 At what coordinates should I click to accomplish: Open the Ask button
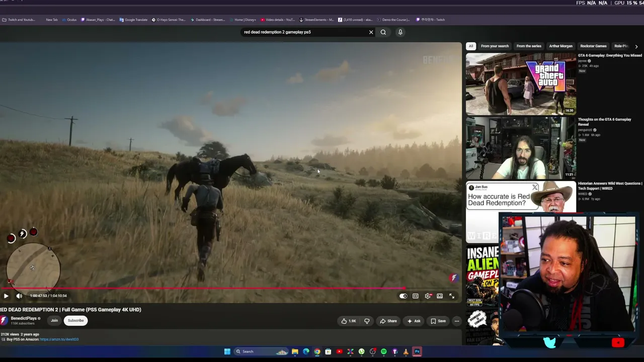414,321
